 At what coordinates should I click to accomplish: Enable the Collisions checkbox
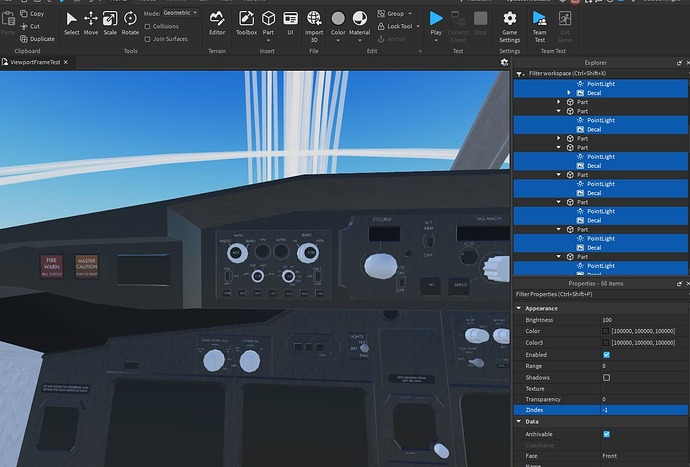[x=149, y=26]
